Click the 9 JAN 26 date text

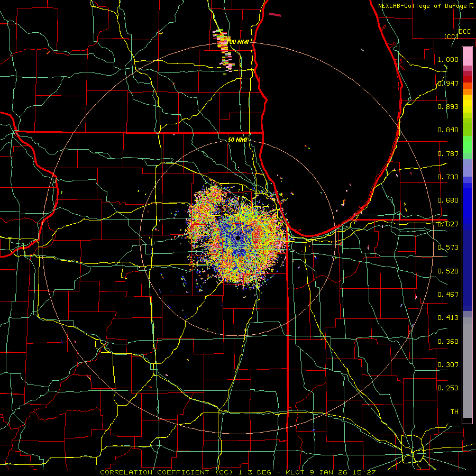tap(329, 472)
